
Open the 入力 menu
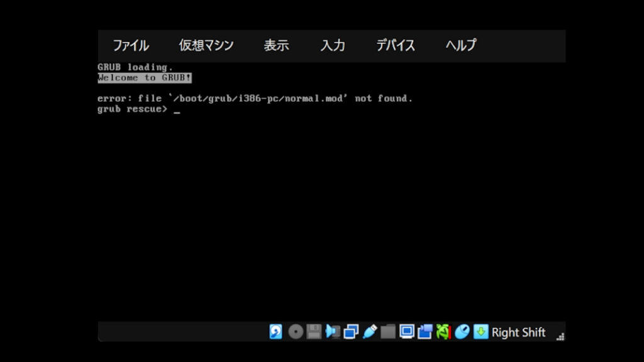pos(333,45)
